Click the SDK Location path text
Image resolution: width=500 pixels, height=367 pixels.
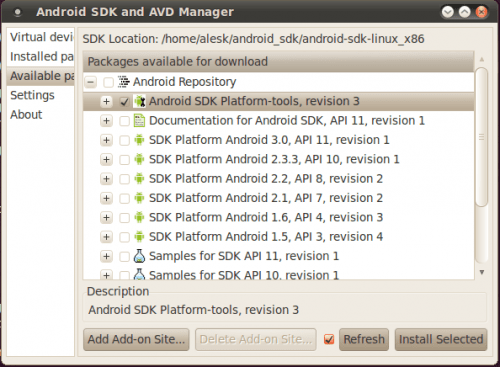point(293,39)
